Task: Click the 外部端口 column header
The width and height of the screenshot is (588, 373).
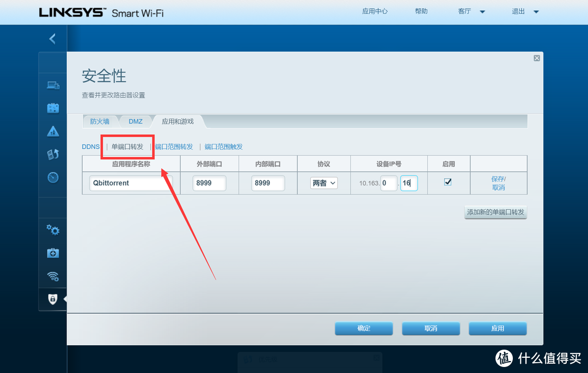Action: point(209,164)
